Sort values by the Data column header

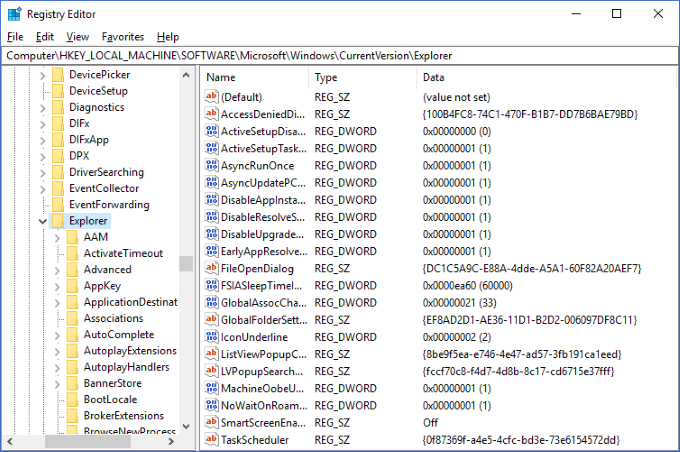coord(546,78)
